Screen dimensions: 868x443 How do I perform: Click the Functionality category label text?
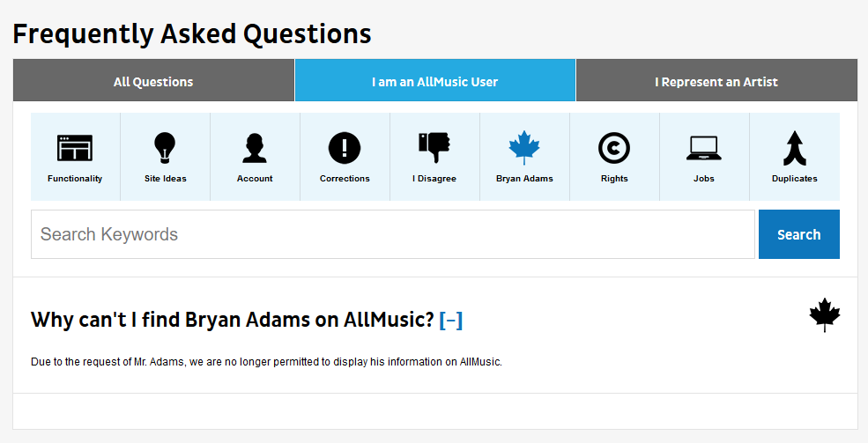click(75, 179)
